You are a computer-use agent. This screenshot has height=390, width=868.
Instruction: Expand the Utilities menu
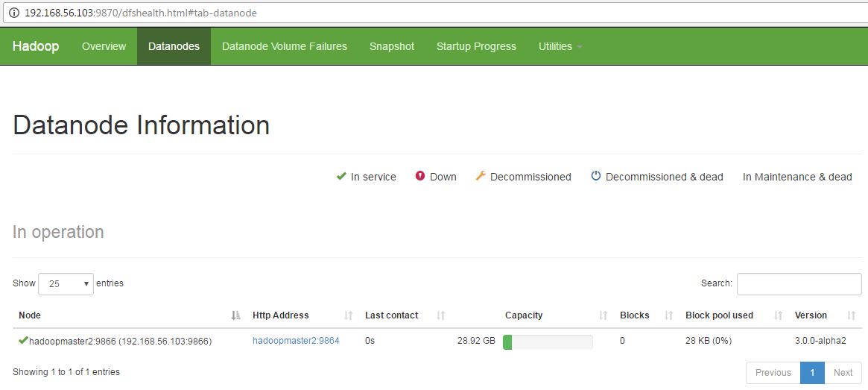(x=560, y=46)
